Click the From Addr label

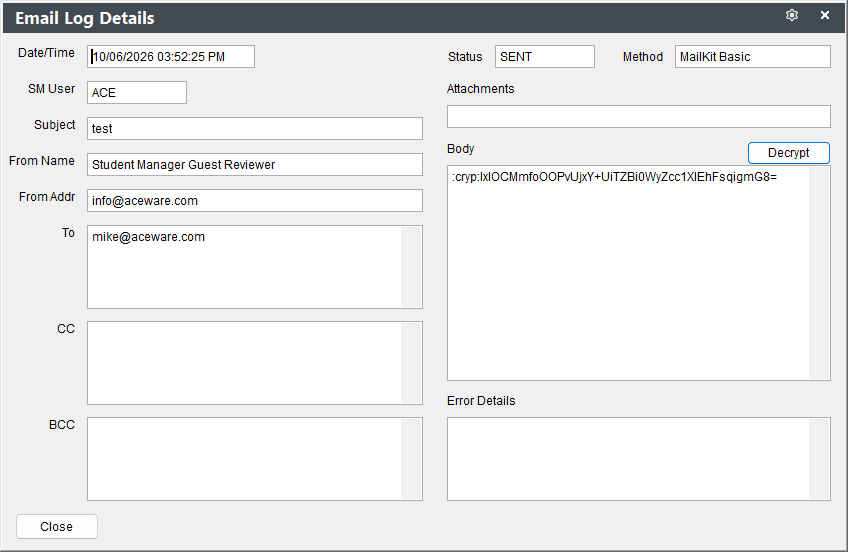coord(47,197)
